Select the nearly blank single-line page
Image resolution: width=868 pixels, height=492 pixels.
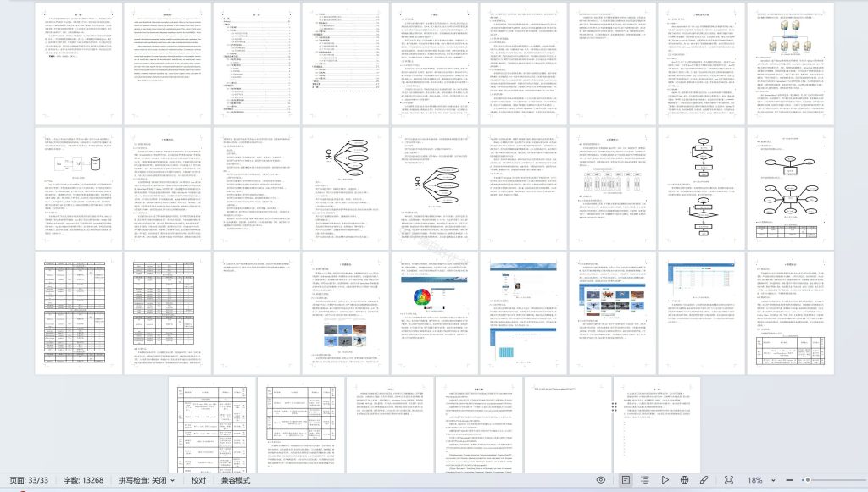568,425
